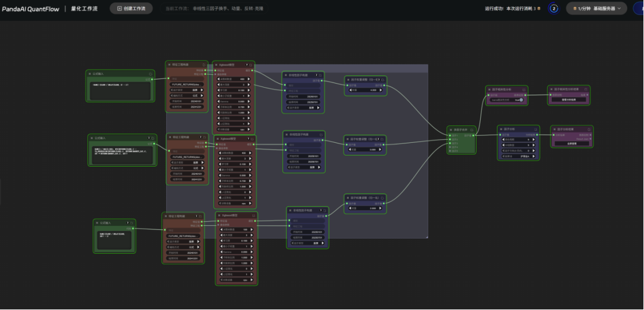Toggle the switch in 因子相关性分析 node
The height and width of the screenshot is (310, 644).
pyautogui.click(x=520, y=100)
